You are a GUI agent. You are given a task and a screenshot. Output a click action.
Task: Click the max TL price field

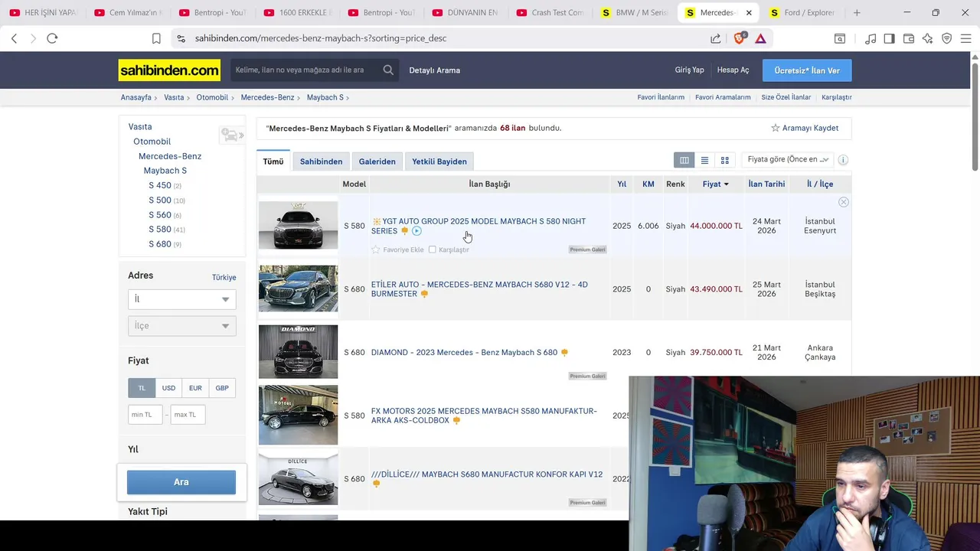point(188,415)
